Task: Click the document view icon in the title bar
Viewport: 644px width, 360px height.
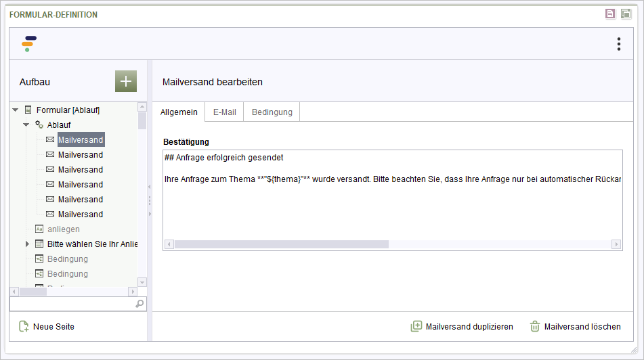Action: (x=610, y=14)
